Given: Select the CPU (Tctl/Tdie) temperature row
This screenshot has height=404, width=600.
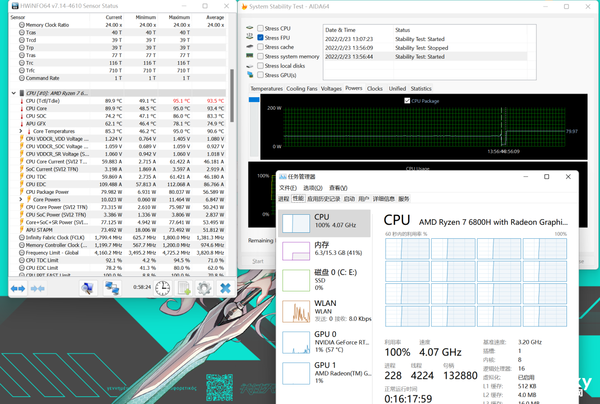Looking at the screenshot, I should point(117,101).
